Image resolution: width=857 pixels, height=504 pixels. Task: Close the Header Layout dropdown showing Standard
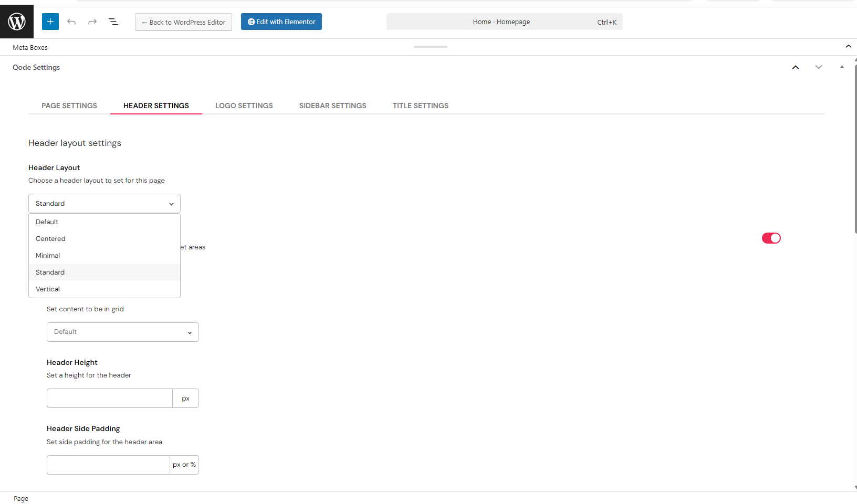point(104,204)
